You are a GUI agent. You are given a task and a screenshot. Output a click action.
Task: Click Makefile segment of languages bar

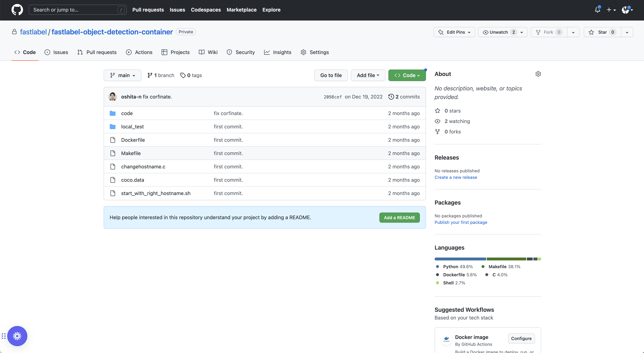pos(507,259)
